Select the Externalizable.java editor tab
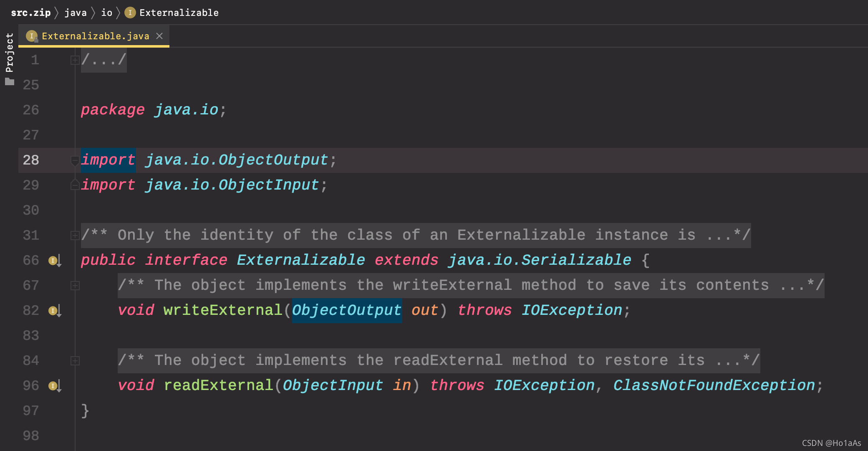This screenshot has height=451, width=868. [x=94, y=36]
